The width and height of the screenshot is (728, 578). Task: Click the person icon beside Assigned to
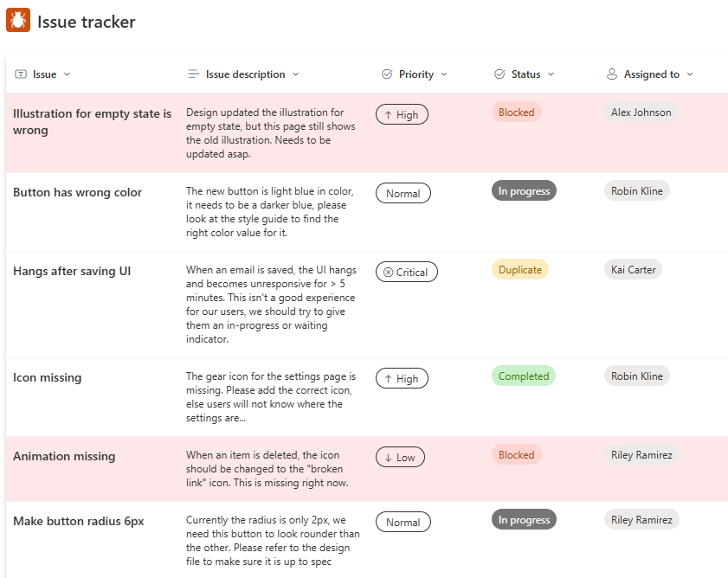point(613,74)
